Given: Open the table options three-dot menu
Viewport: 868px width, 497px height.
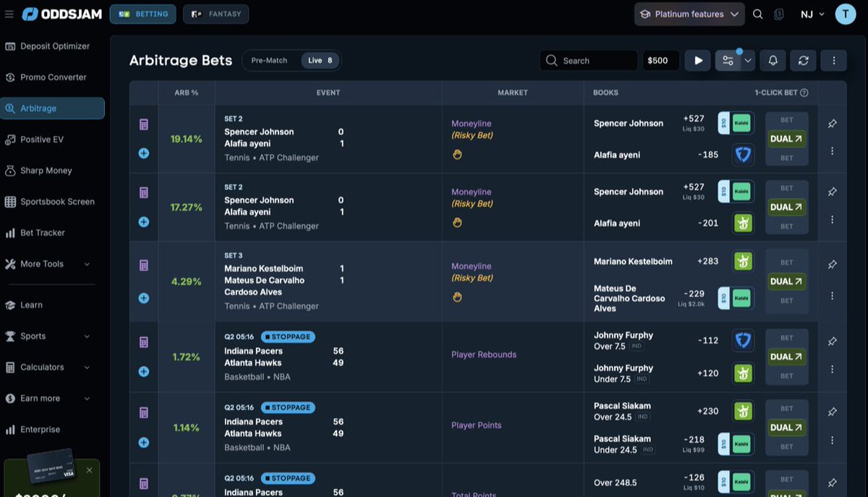Looking at the screenshot, I should coord(833,61).
